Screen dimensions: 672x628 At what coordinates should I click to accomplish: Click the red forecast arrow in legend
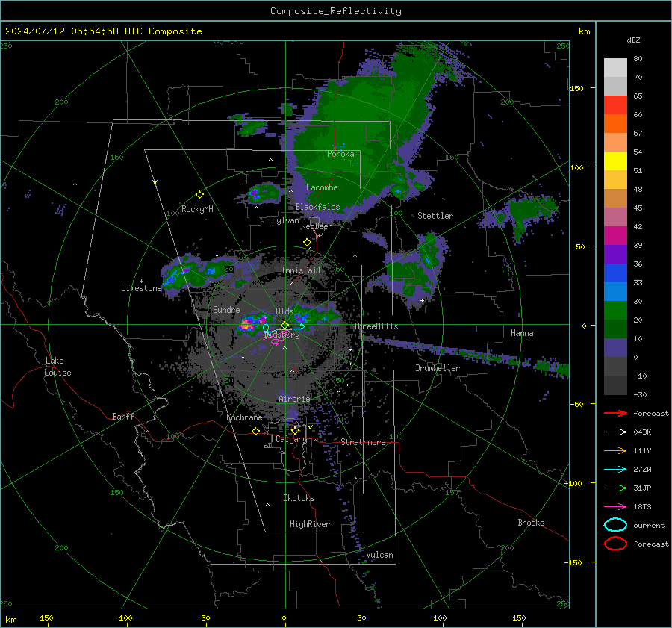coord(615,413)
